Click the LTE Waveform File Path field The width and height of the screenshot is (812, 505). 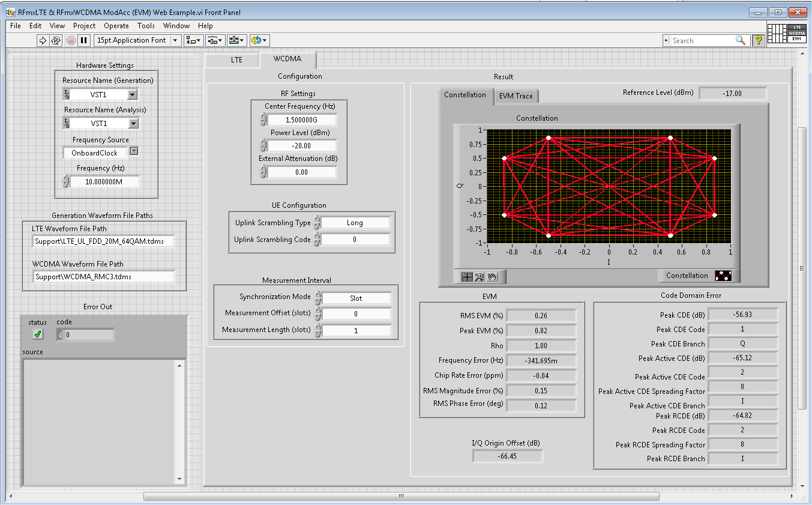(103, 241)
